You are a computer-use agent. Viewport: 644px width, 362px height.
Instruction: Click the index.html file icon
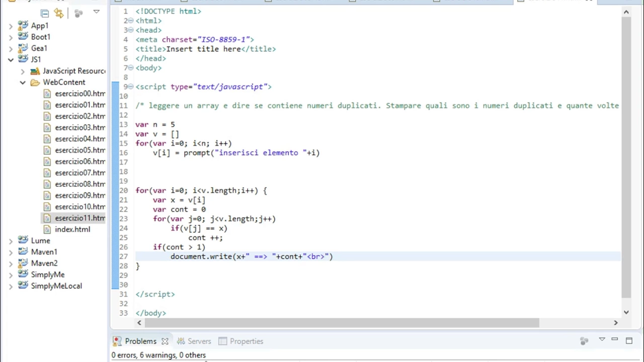tap(47, 229)
